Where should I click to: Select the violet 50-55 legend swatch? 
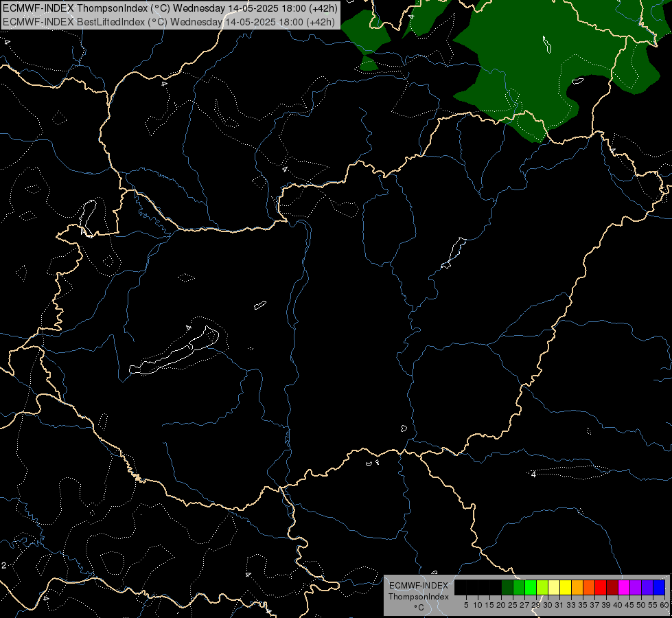647,587
